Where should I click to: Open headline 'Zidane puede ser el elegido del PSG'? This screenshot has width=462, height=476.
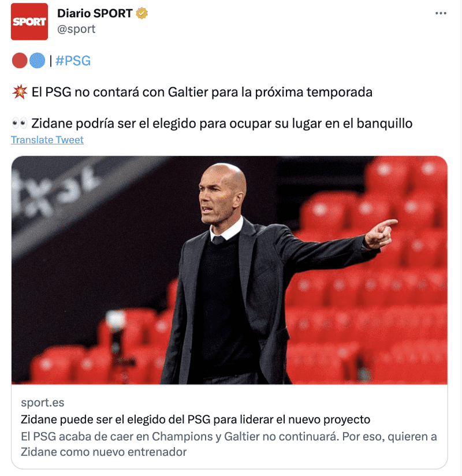click(196, 419)
